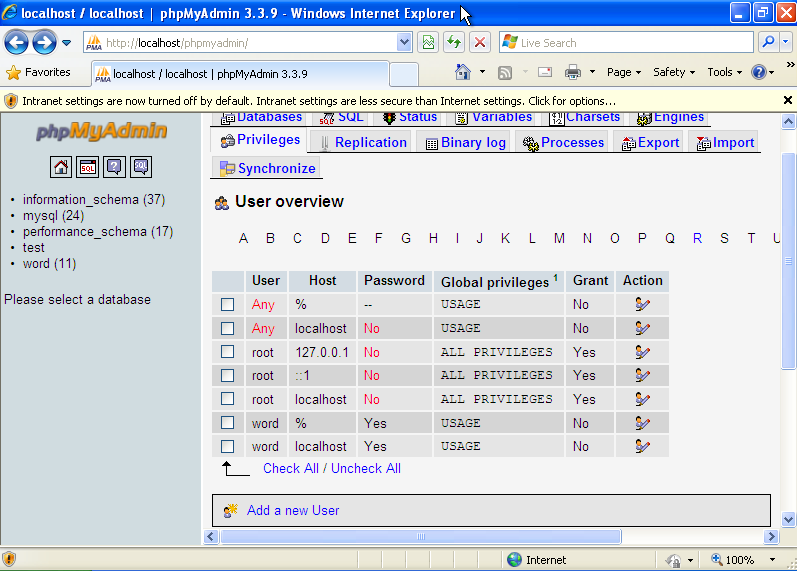
Task: Open the SQL query window icon
Action: (x=88, y=167)
